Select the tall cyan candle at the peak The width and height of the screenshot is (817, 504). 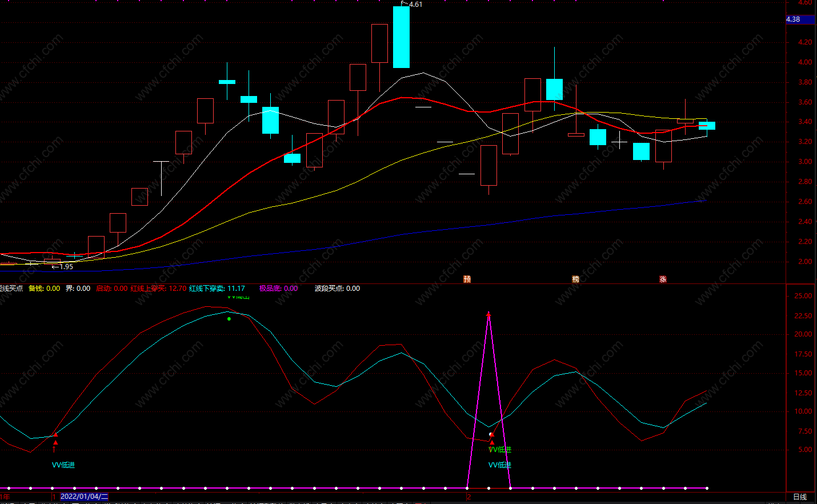coord(401,37)
